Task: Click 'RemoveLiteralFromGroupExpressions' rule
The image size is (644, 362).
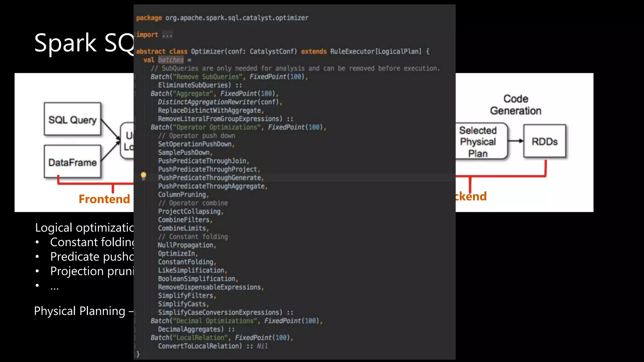Action: 219,119
